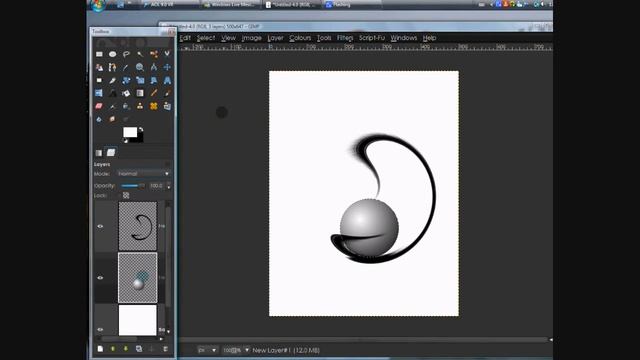
Task: Choose the Clone stamp tool
Action: 140,107
